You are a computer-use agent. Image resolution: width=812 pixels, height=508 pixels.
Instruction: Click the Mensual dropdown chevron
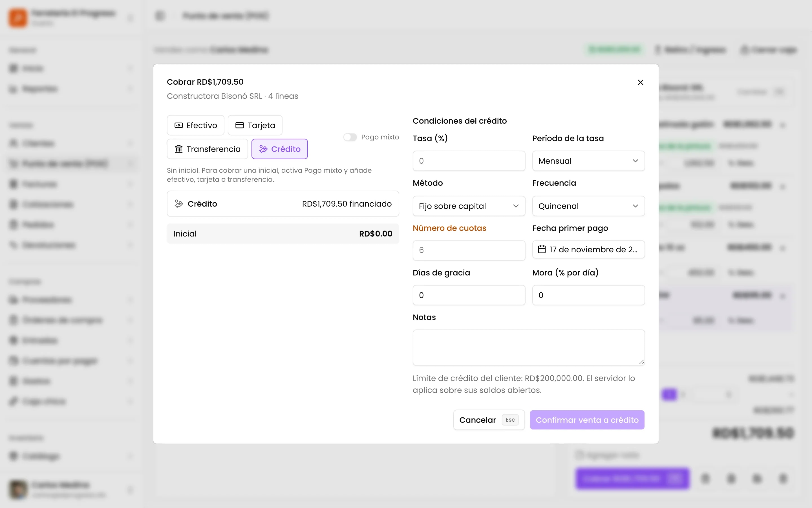[x=635, y=161]
